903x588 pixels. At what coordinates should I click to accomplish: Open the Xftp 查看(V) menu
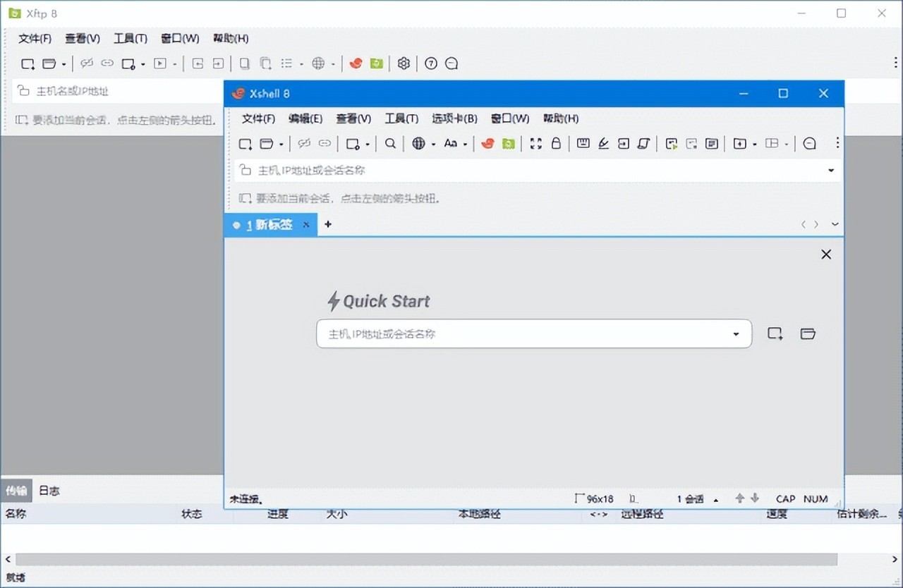[83, 38]
